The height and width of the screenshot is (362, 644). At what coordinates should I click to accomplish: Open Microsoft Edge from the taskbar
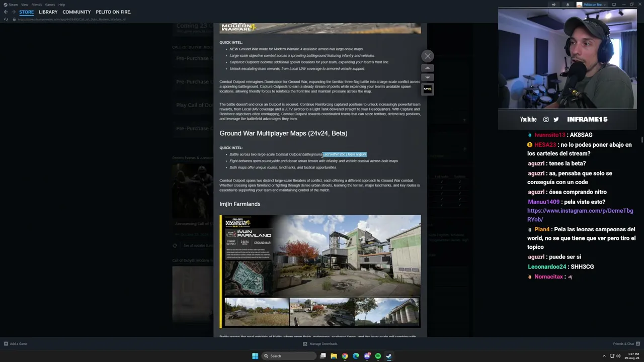coord(356,356)
